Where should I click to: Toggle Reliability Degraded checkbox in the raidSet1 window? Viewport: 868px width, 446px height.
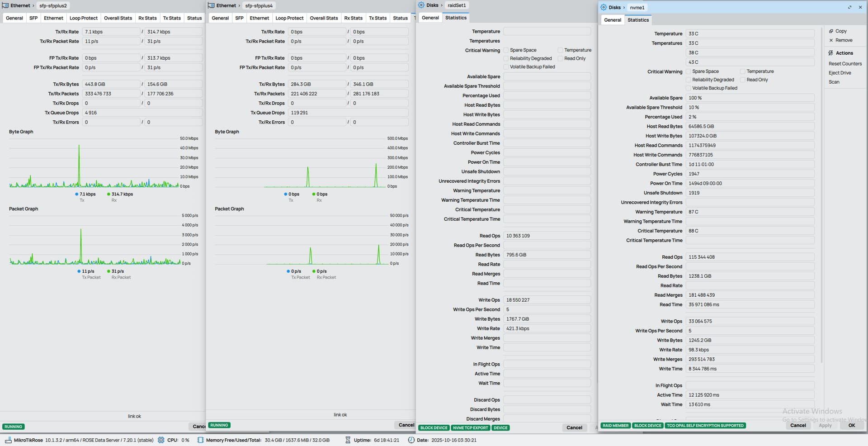pyautogui.click(x=506, y=58)
